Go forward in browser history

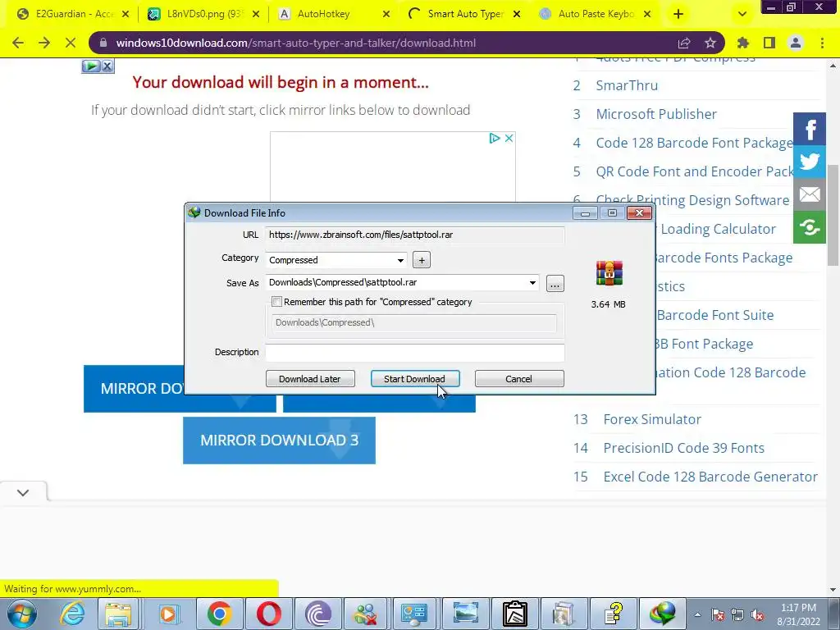(44, 43)
